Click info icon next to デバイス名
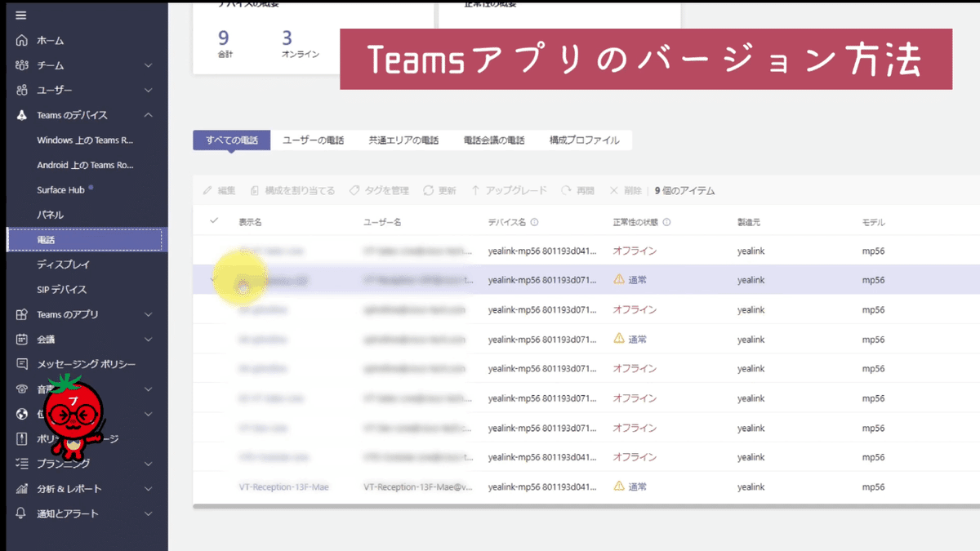980x551 pixels. (x=534, y=222)
